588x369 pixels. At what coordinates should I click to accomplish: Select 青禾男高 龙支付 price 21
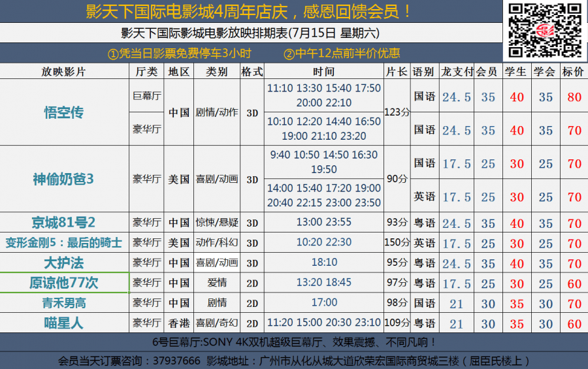[x=457, y=304]
